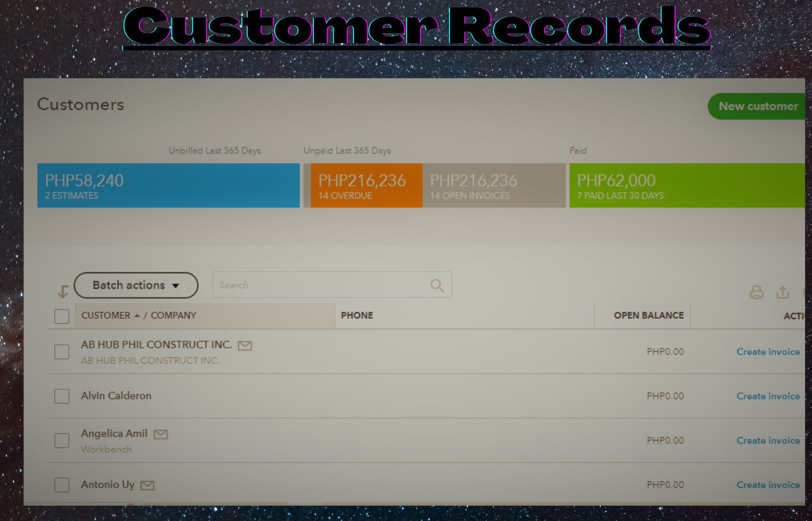The image size is (812, 521).
Task: Click the print list icon
Action: coord(756,292)
